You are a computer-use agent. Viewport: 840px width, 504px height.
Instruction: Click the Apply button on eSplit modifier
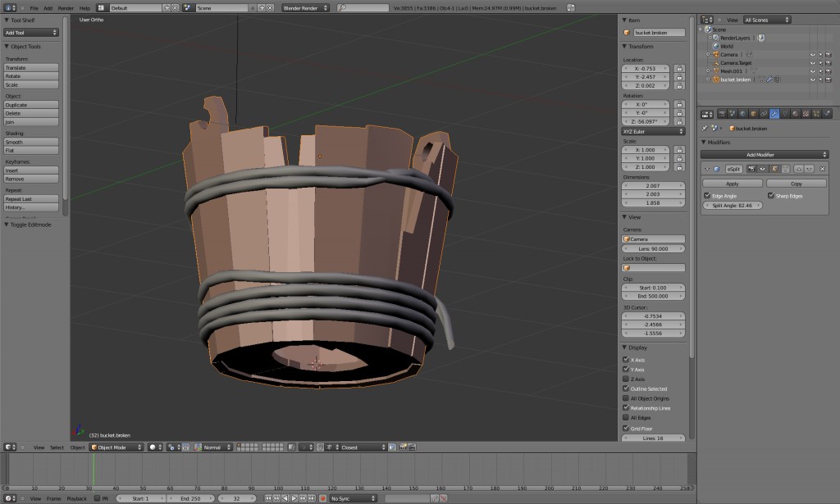point(732,184)
